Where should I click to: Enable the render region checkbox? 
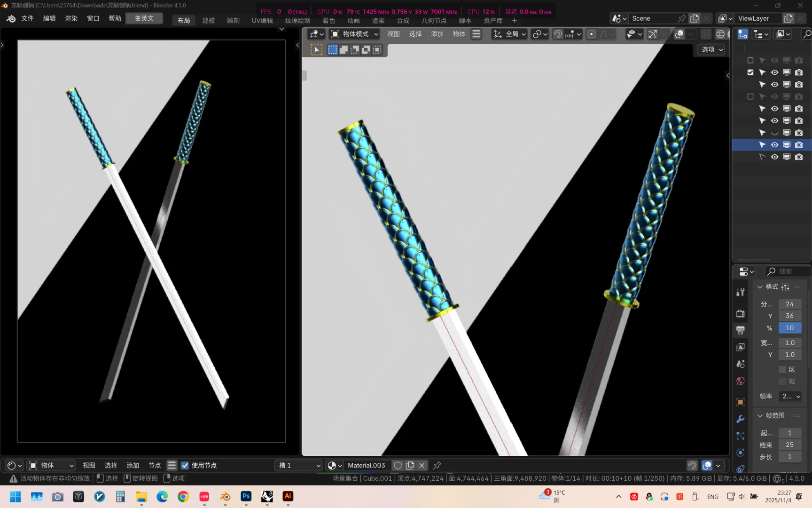[x=782, y=370]
